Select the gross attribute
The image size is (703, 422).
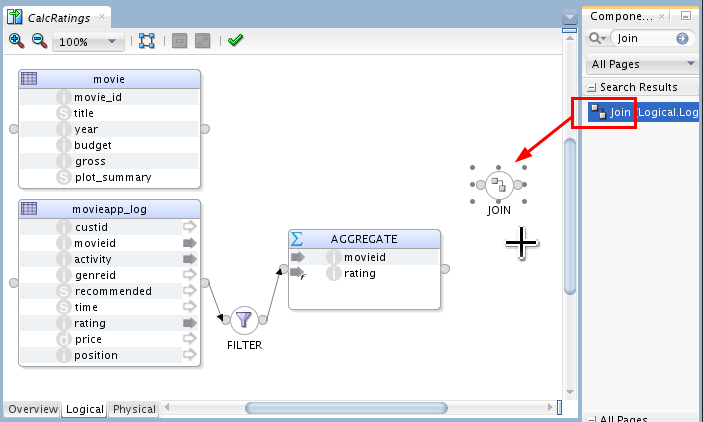pyautogui.click(x=109, y=161)
